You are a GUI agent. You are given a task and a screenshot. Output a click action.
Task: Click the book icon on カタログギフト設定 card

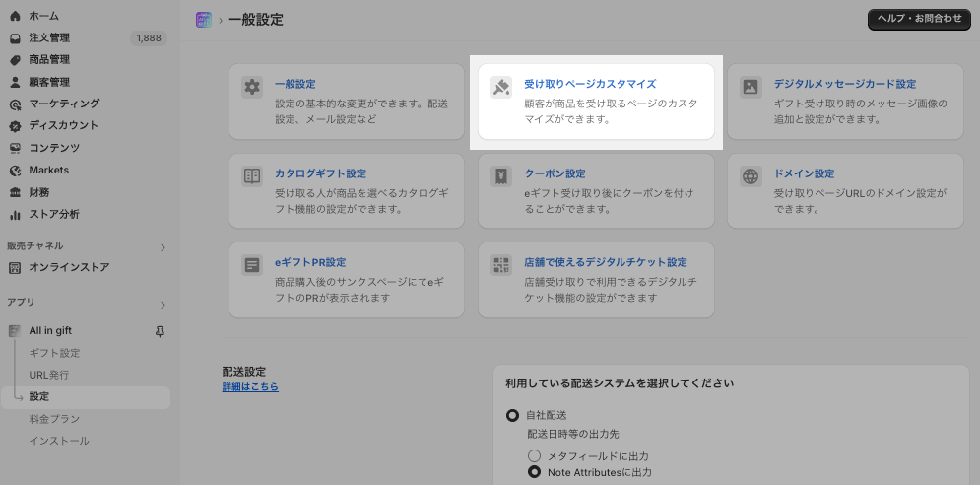tap(252, 176)
